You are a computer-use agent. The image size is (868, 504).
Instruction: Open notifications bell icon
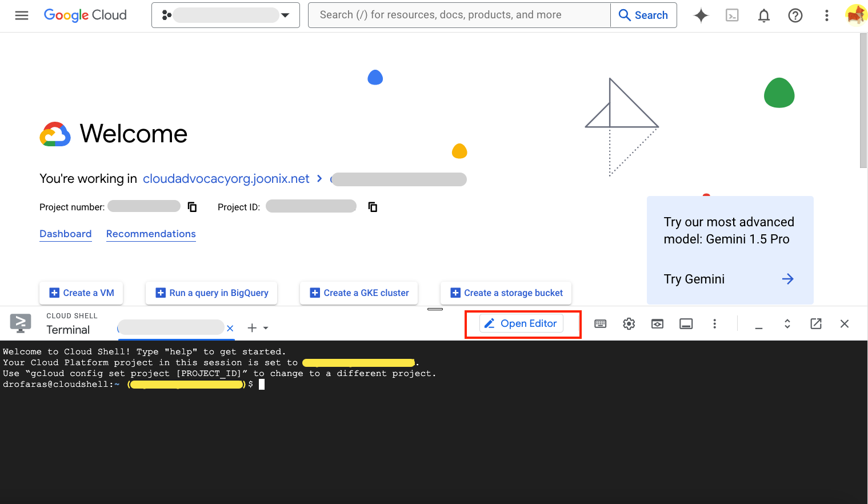coord(763,15)
